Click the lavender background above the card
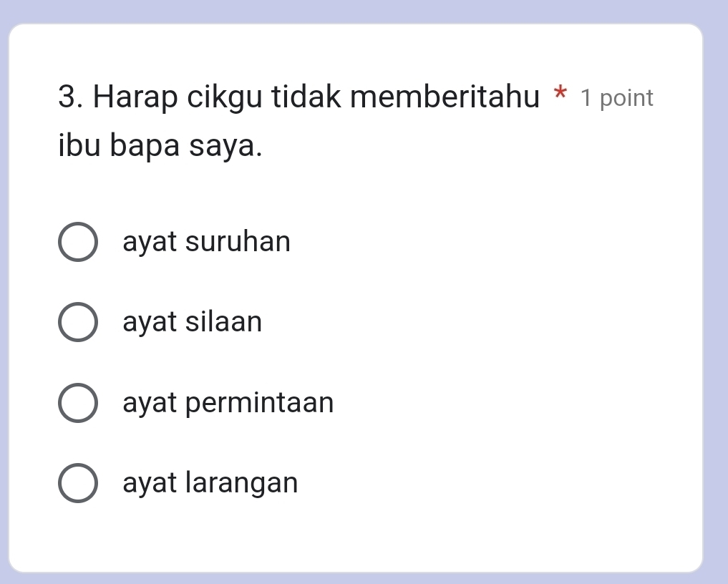This screenshot has height=584, width=728. click(x=358, y=10)
